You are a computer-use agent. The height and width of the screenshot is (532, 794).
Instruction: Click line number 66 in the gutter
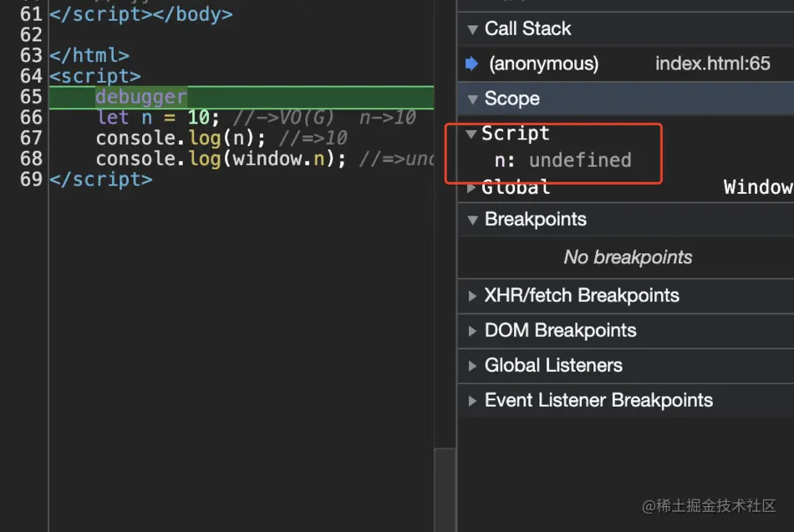coord(31,118)
